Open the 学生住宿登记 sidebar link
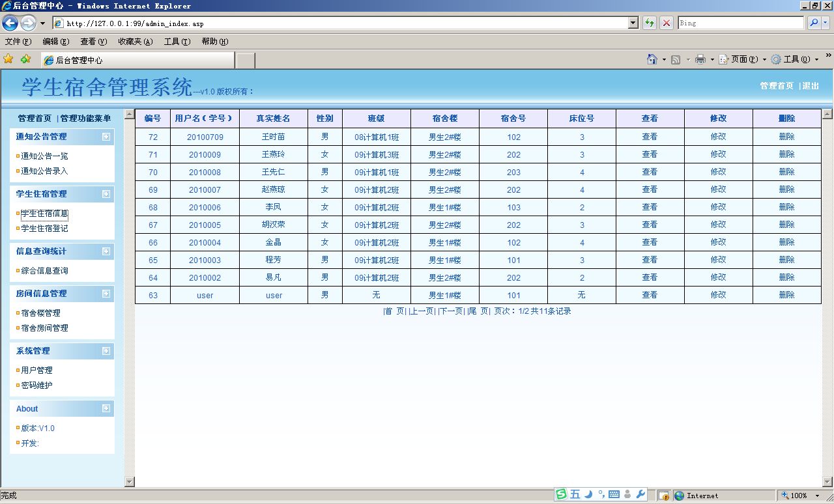 coord(44,229)
